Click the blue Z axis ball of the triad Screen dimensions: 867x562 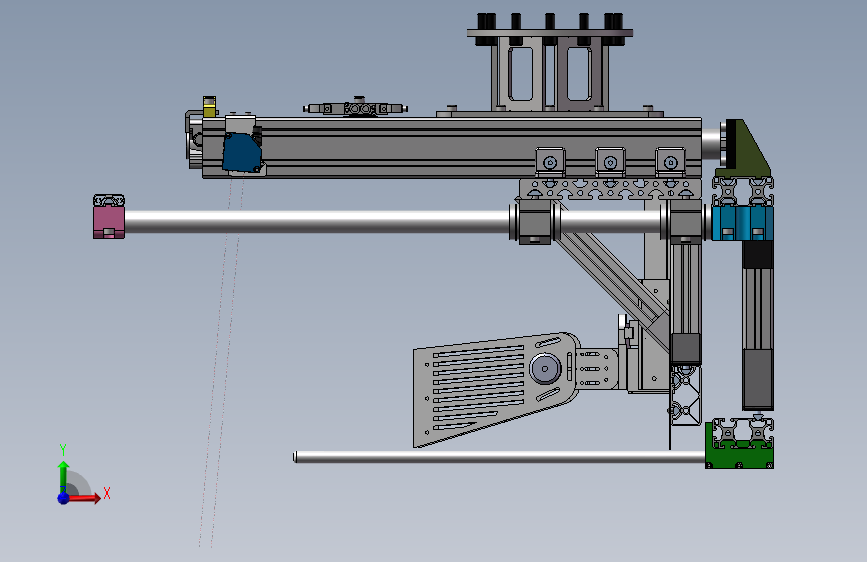63,498
